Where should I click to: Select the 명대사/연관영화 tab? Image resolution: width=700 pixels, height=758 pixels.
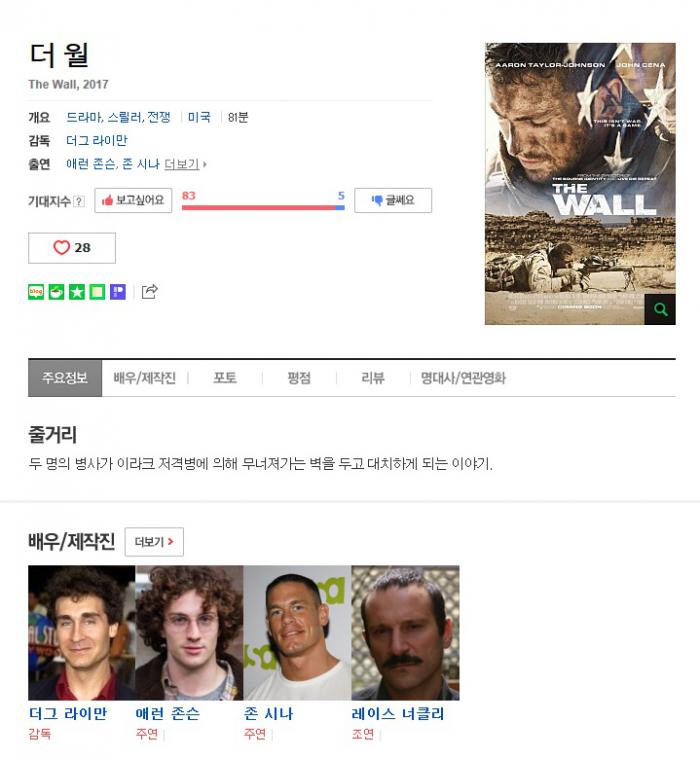coord(463,378)
